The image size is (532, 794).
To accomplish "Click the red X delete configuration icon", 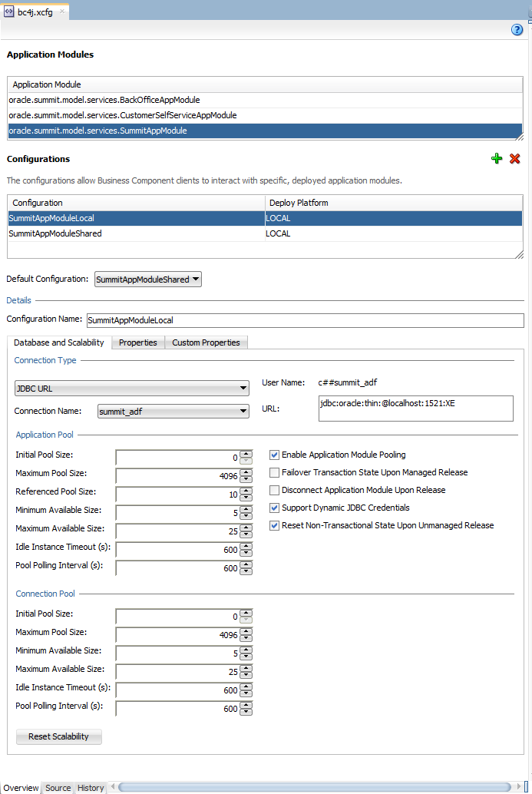I will (x=515, y=158).
